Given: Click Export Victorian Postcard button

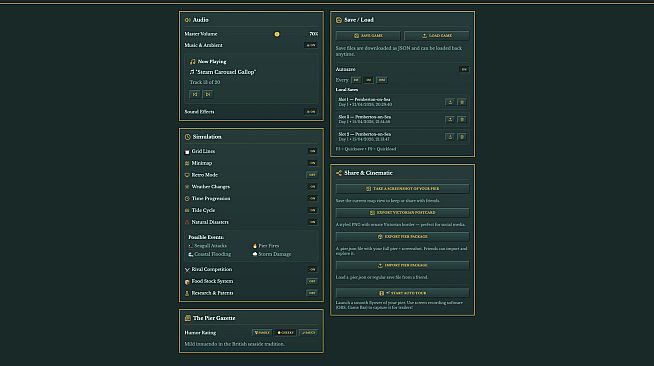Looking at the screenshot, I should coord(402,213).
